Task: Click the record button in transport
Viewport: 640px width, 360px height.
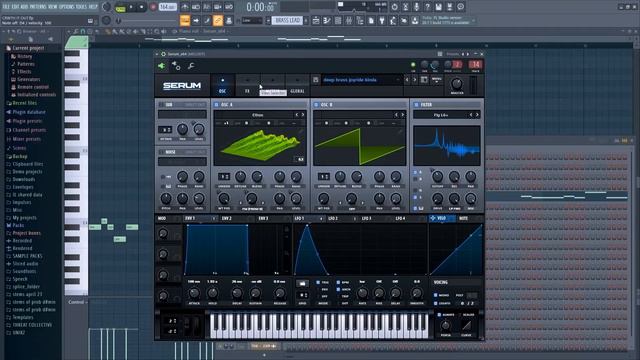Action: (x=153, y=7)
